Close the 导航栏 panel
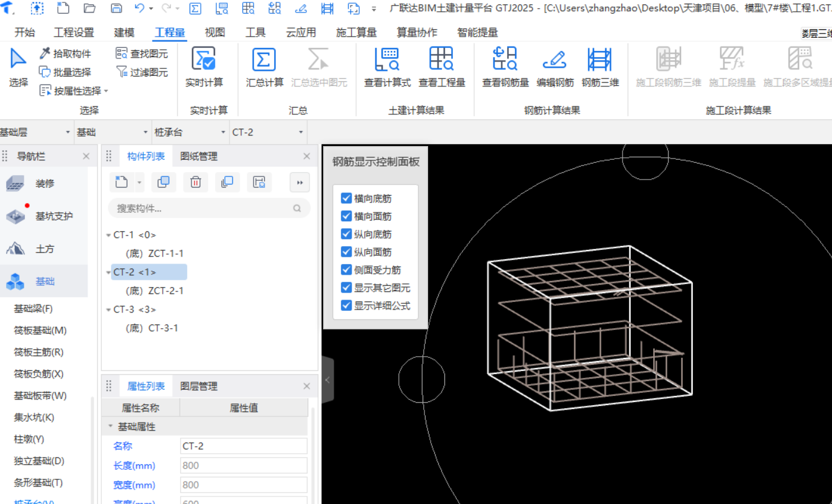 86,157
